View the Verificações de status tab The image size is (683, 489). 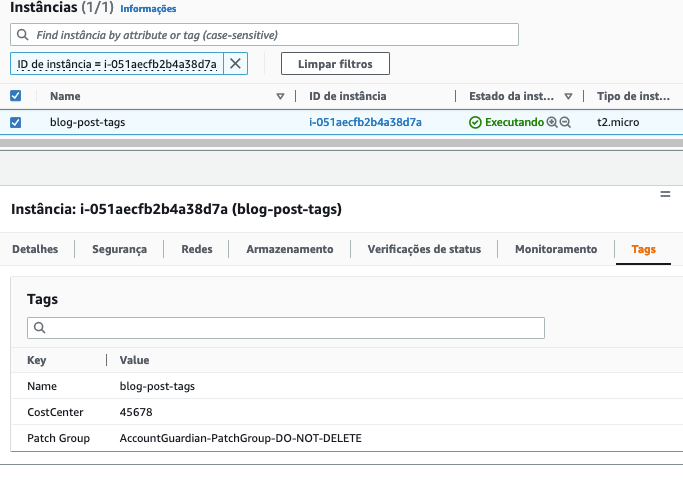(424, 249)
